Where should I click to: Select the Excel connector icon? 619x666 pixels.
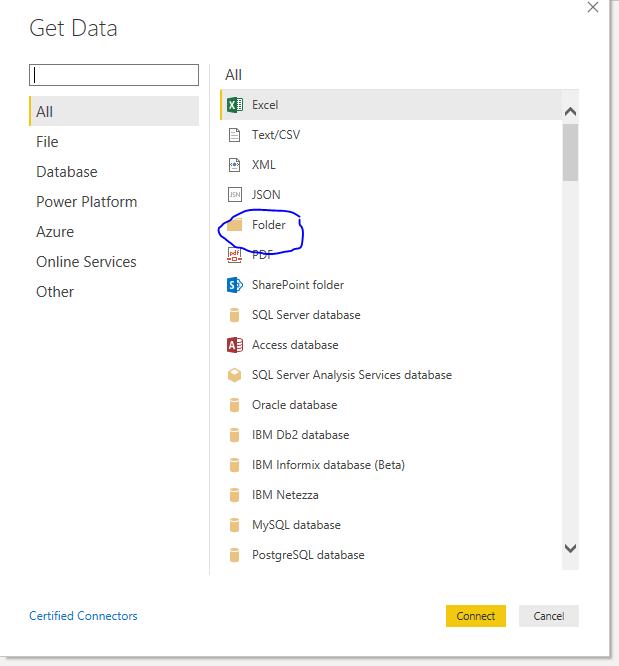tap(235, 104)
